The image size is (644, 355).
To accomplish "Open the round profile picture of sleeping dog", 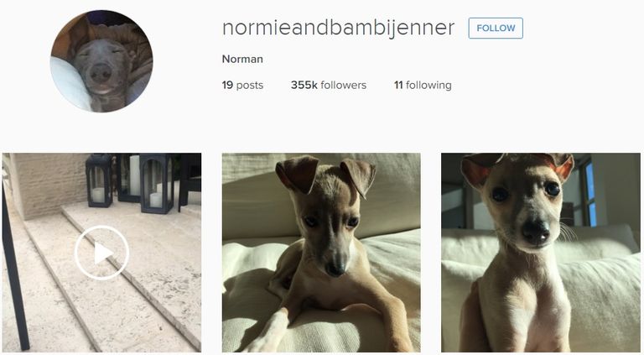I will click(101, 60).
